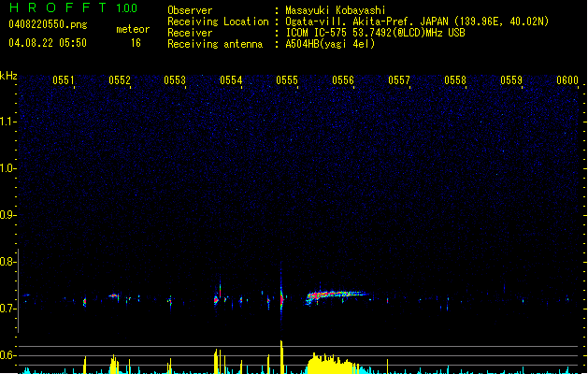588x374 pixels.
Task: Click the 0600 time marker
Action: tap(567, 80)
